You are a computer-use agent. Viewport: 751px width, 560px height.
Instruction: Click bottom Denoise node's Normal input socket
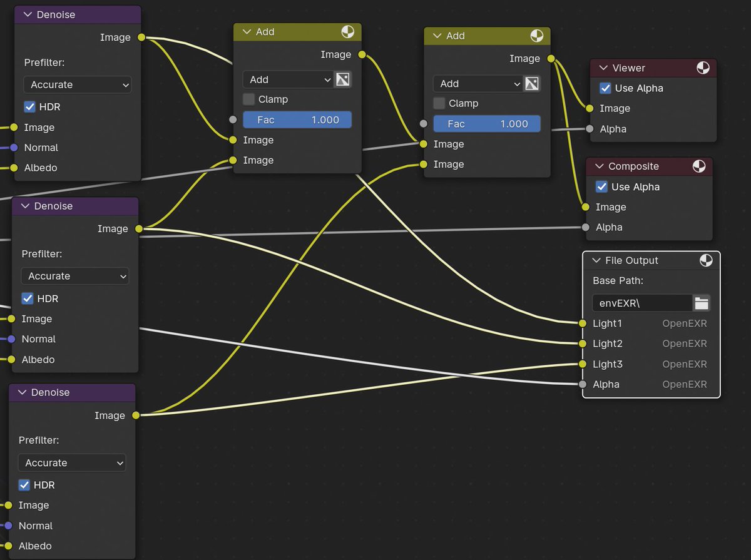(8, 526)
